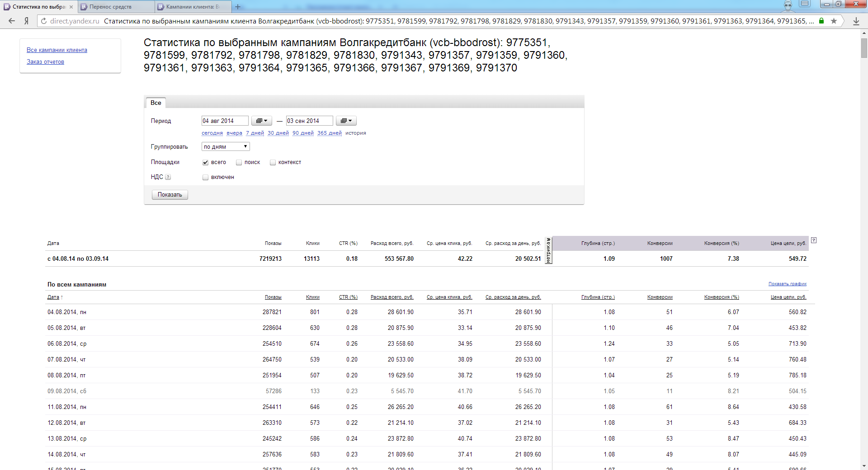868x470 pixels.
Task: Click the user avatar icon in title bar
Action: (788, 5)
